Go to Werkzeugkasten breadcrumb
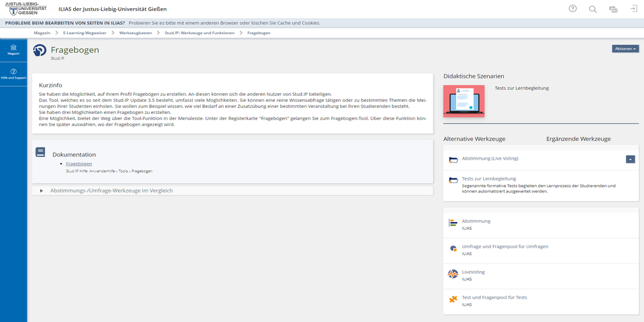The width and height of the screenshot is (644, 322). point(136,33)
